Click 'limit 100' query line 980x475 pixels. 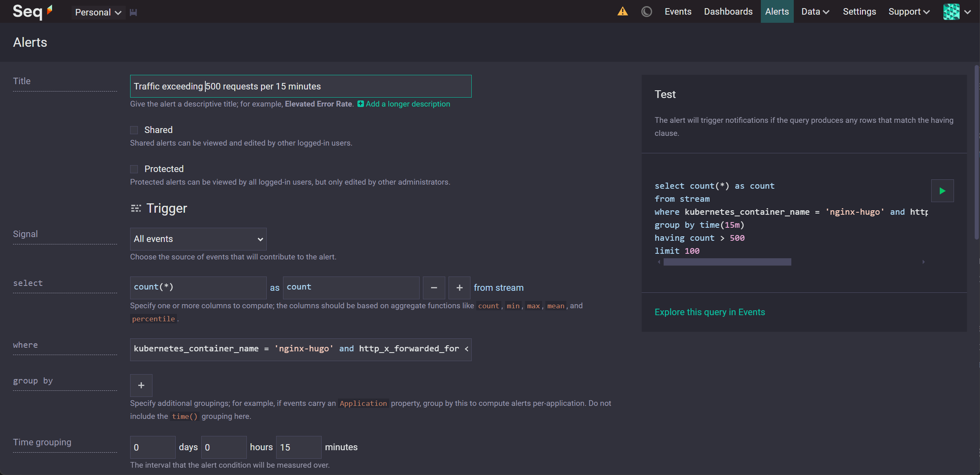pyautogui.click(x=677, y=251)
